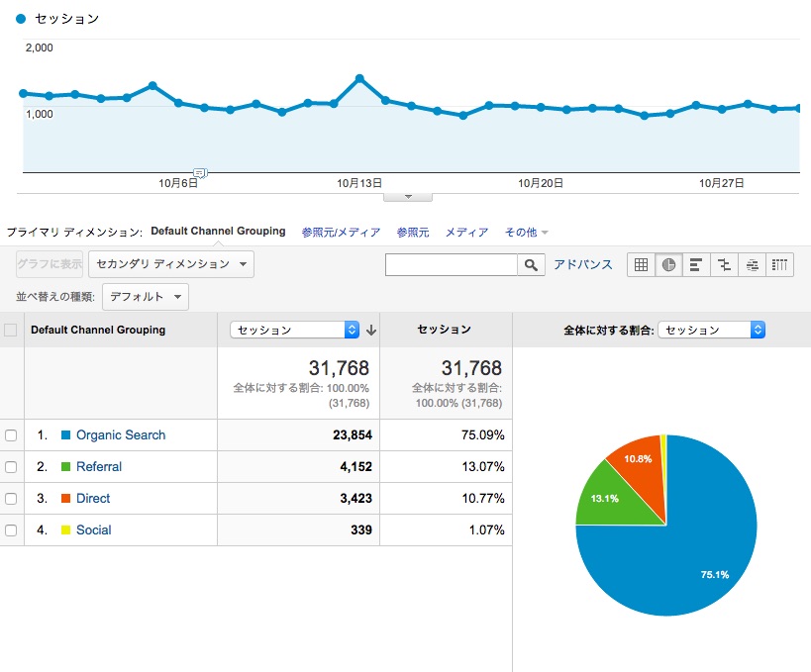This screenshot has height=672, width=811.
Task: Select Default Channel Grouping dimension
Action: 218,231
